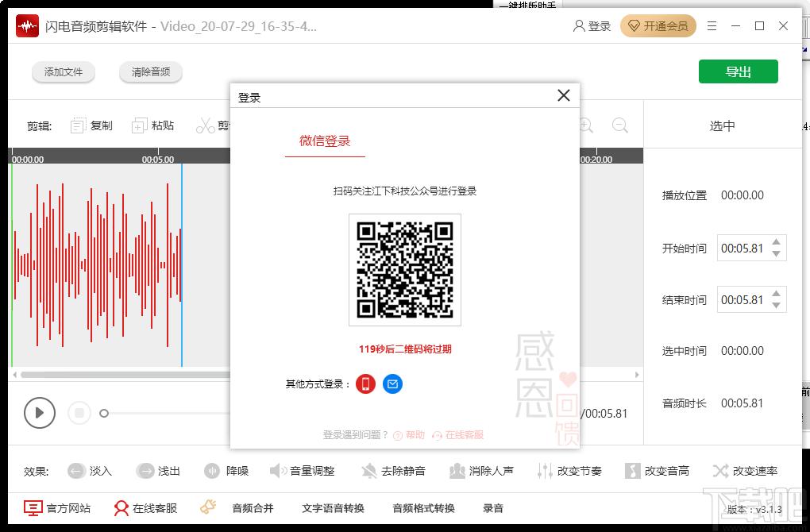Click the 添加文件 button
810x532 pixels.
click(64, 71)
